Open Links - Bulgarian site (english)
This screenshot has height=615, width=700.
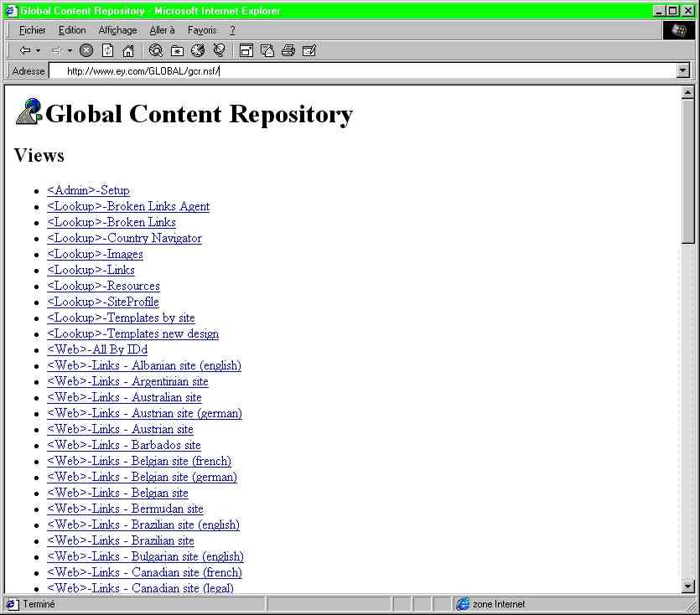tap(145, 556)
